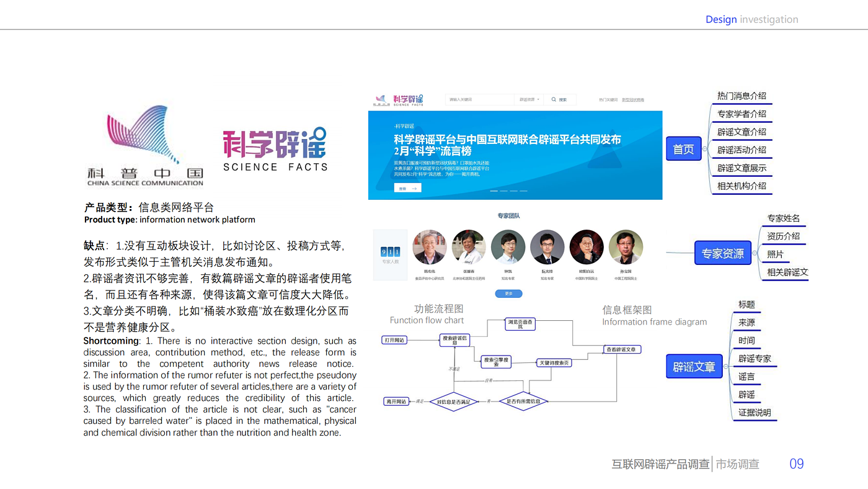This screenshot has height=489, width=868.
Task: Click the 互联网辟谣产品调查 footer text
Action: [661, 464]
